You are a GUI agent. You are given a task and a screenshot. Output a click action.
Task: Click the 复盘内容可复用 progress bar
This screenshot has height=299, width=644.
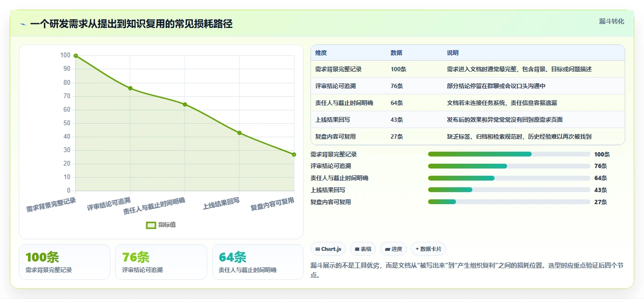509,202
